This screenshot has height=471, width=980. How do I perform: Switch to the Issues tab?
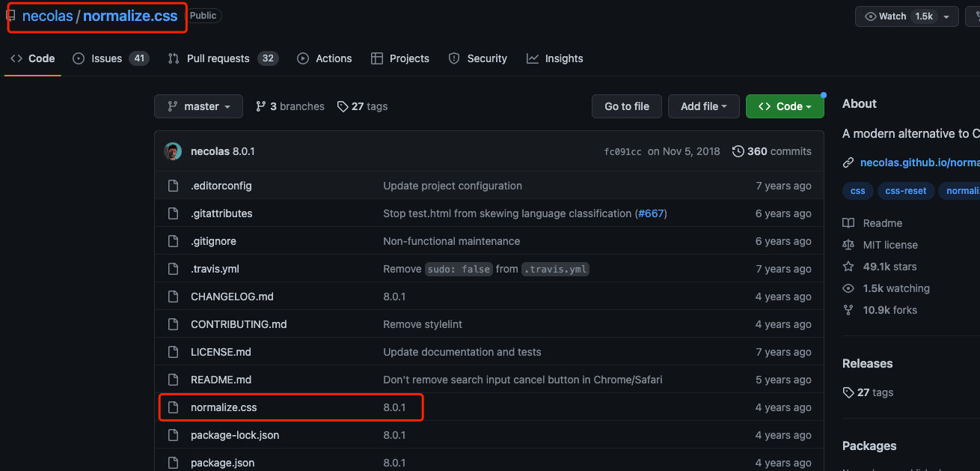(106, 58)
